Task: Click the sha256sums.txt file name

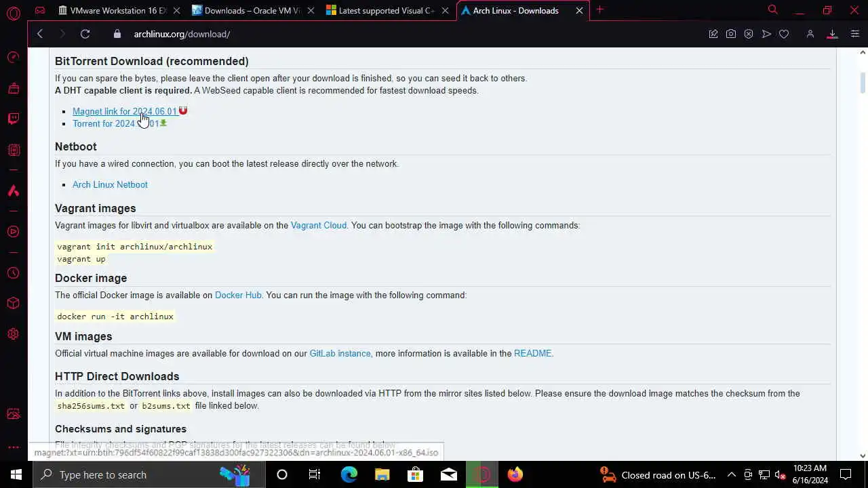Action: (91, 405)
